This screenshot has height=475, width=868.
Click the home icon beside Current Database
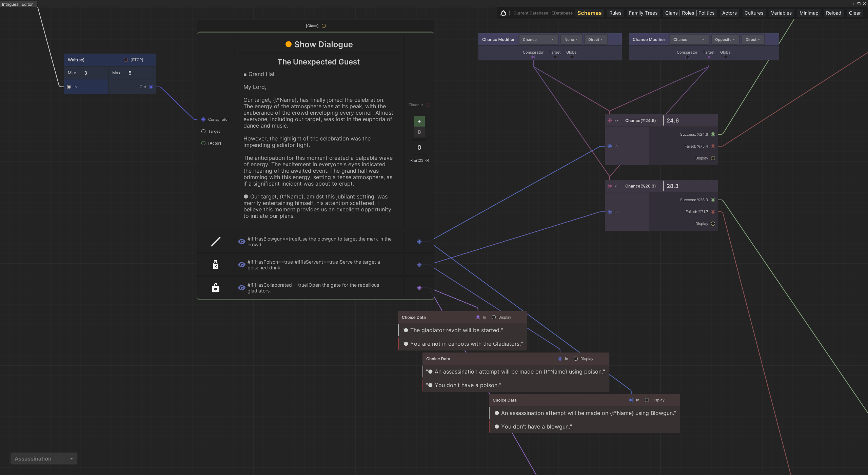(x=503, y=13)
